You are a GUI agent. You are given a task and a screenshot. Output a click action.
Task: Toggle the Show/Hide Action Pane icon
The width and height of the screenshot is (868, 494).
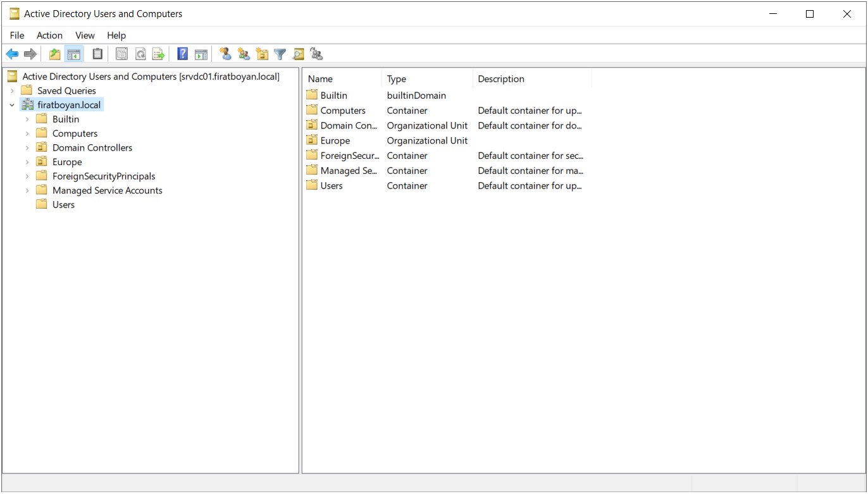tap(201, 54)
